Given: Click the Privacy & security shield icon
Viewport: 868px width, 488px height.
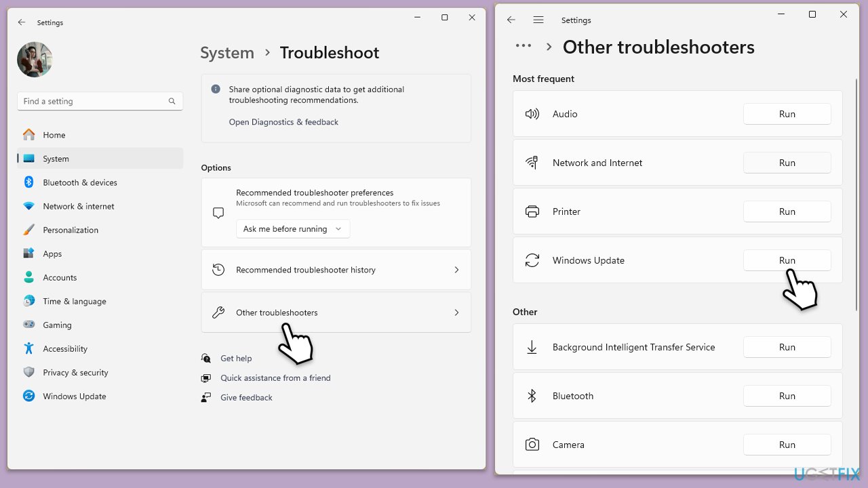Looking at the screenshot, I should point(28,372).
